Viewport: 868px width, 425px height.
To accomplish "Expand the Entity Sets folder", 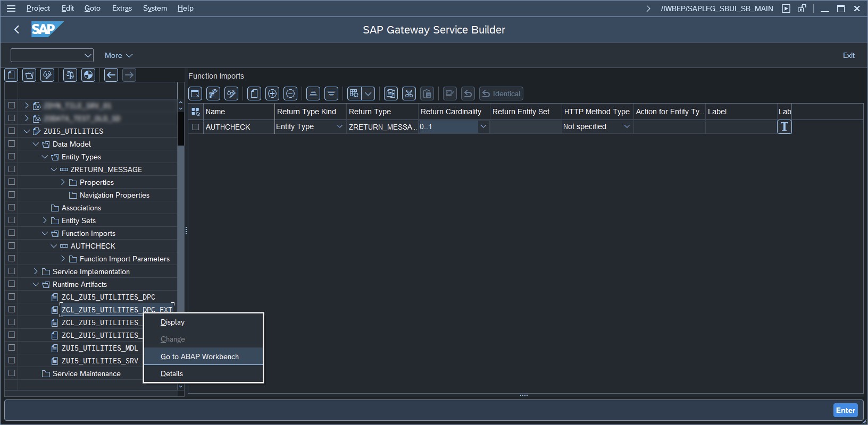I will pyautogui.click(x=45, y=220).
